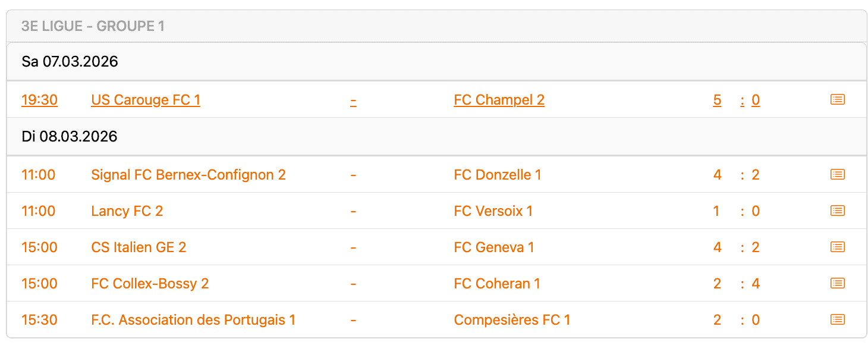868x358 pixels.
Task: Open FC Coheran 1 team link
Action: [x=496, y=284]
